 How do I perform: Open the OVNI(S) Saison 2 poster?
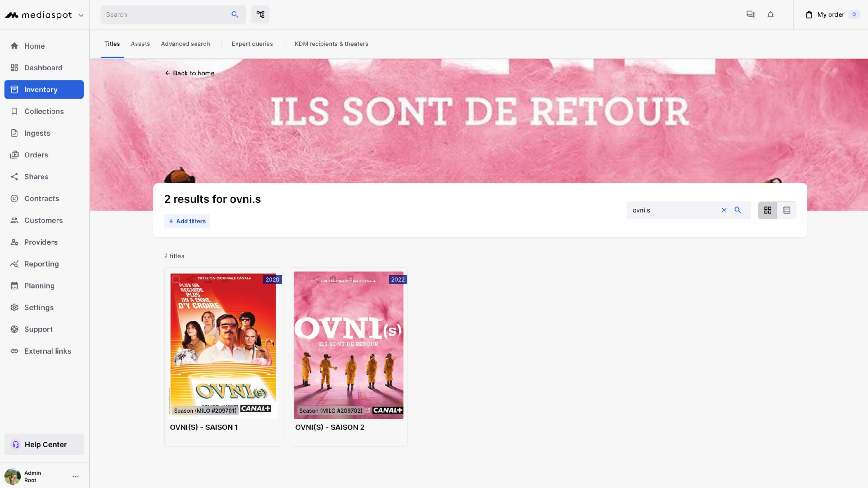(348, 345)
